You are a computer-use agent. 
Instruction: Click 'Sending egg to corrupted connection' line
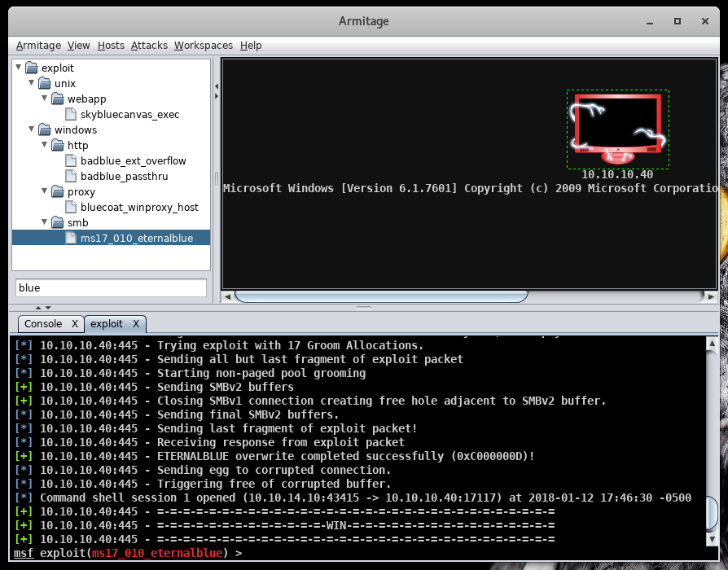[203, 470]
